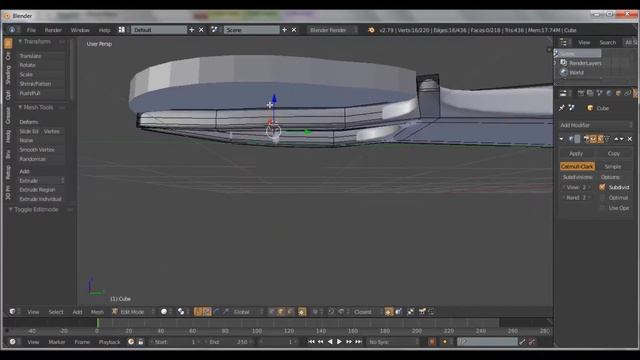
Task: Expand the Toggle Editmode operator panel
Action: click(11, 209)
